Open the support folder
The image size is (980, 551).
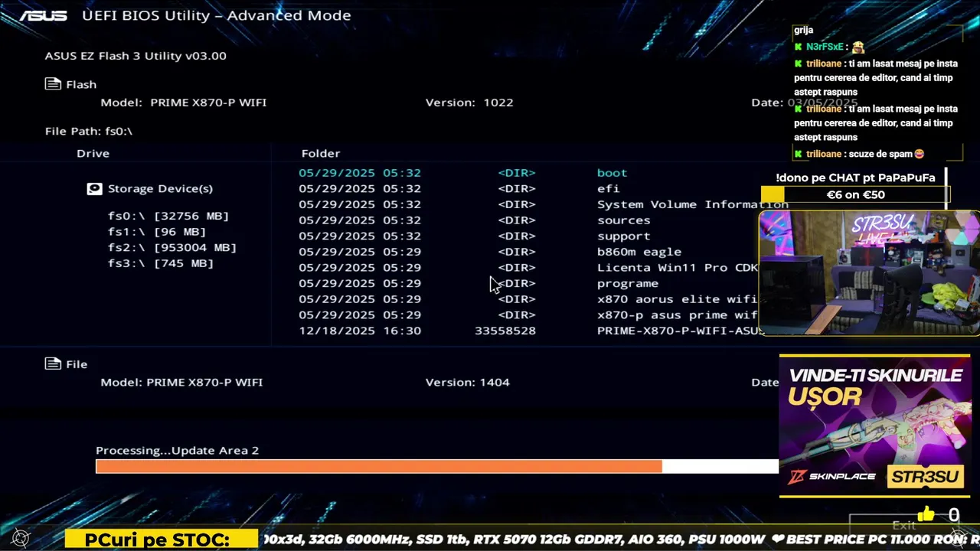624,236
